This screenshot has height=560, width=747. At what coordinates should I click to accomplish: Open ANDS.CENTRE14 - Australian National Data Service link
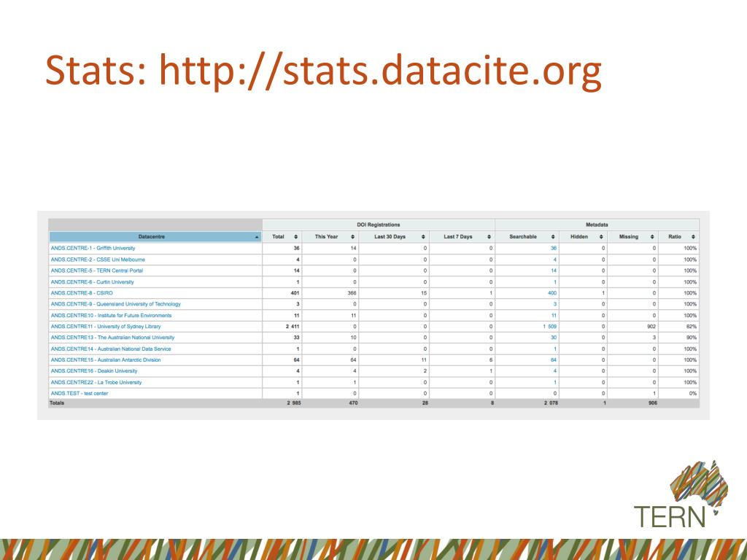[111, 349]
